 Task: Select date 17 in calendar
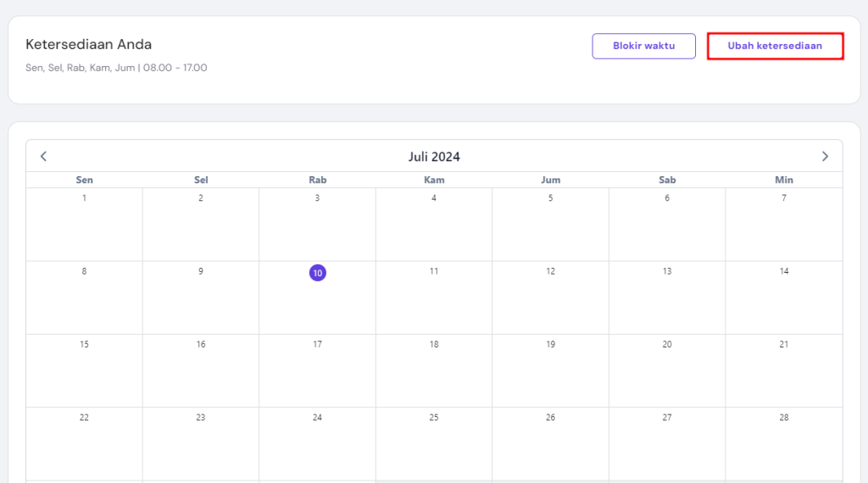[317, 344]
